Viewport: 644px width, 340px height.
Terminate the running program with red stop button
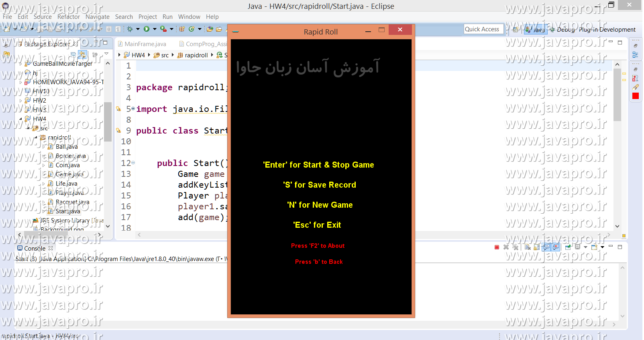click(x=497, y=247)
